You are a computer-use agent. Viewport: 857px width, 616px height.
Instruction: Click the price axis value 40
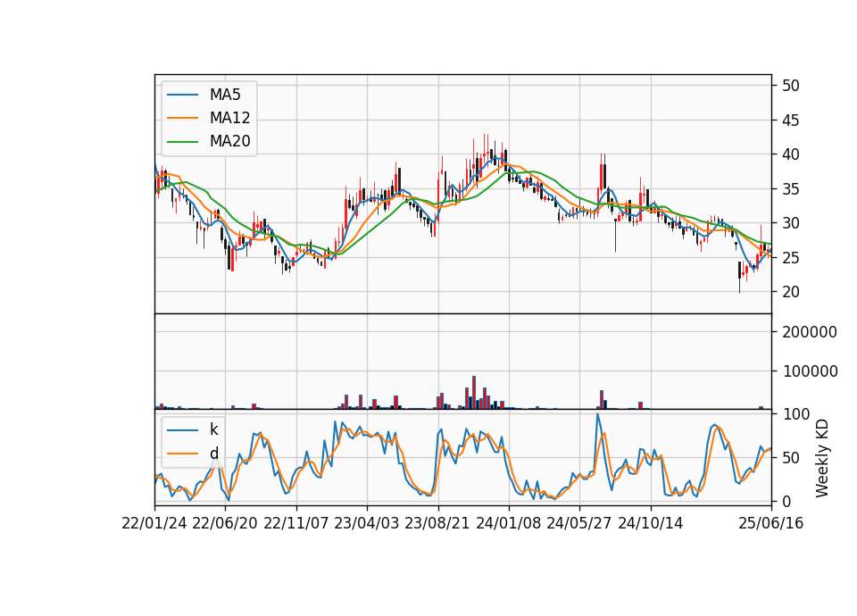point(791,154)
